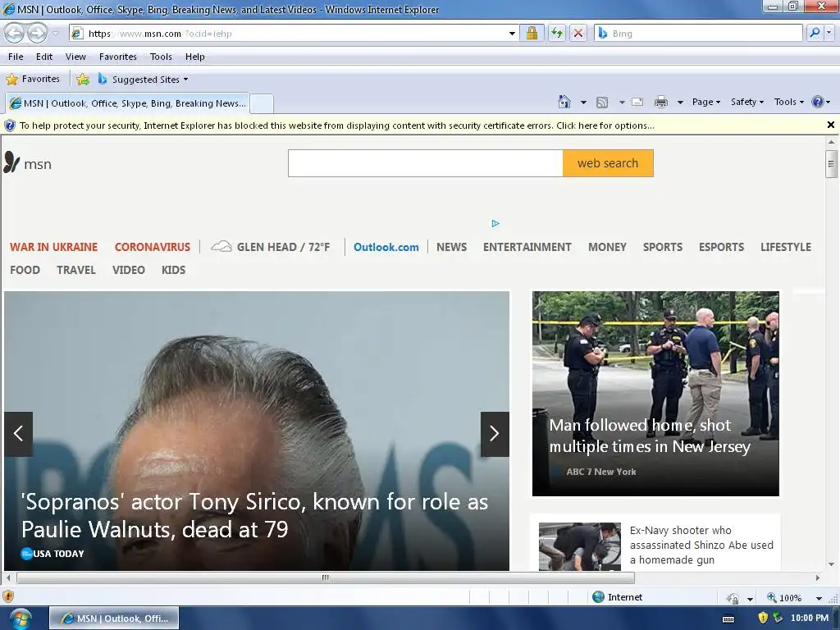
Task: Click the keyboard icon in system tray
Action: pyautogui.click(x=728, y=619)
